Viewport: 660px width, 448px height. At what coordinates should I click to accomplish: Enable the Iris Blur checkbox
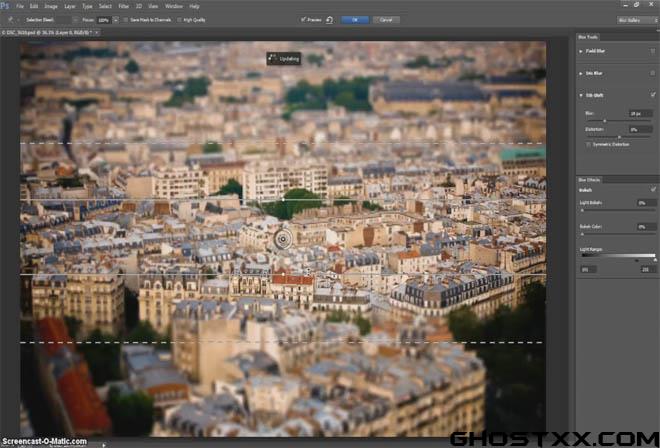coord(652,73)
